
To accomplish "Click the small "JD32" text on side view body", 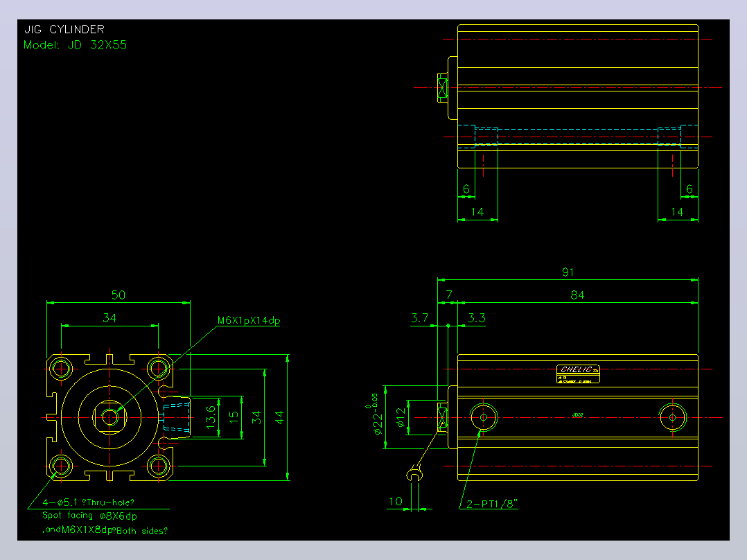I will pos(577,415).
